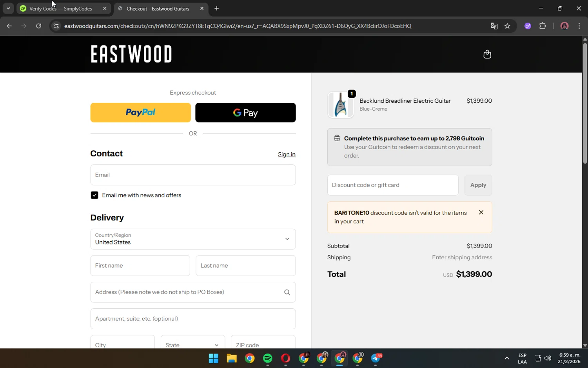Open the tab search dropdown arrow
Viewport: 588px width, 368px height.
(8, 8)
